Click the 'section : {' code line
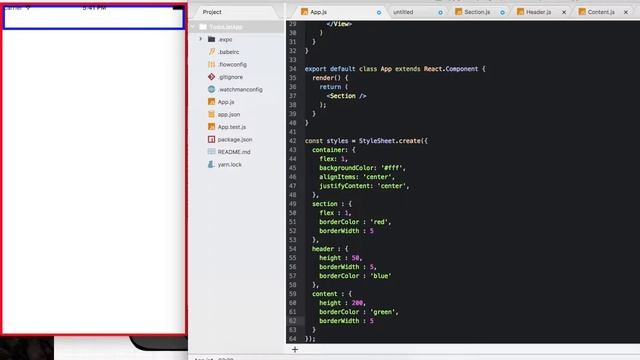Image resolution: width=640 pixels, height=360 pixels. (332, 204)
